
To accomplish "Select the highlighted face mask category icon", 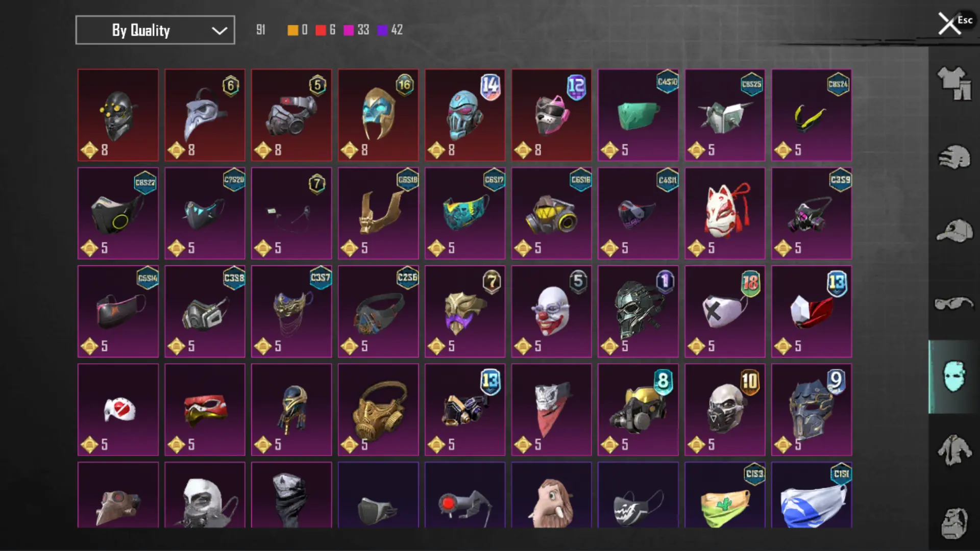I will (954, 377).
